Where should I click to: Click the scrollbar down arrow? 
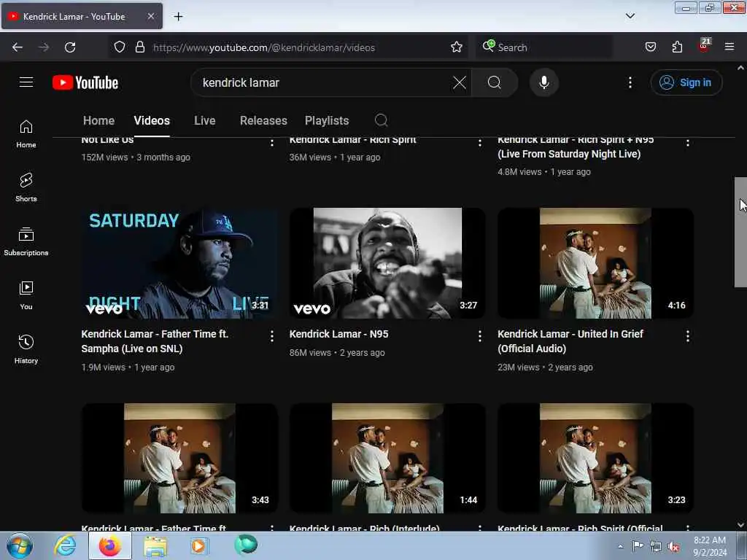click(740, 524)
